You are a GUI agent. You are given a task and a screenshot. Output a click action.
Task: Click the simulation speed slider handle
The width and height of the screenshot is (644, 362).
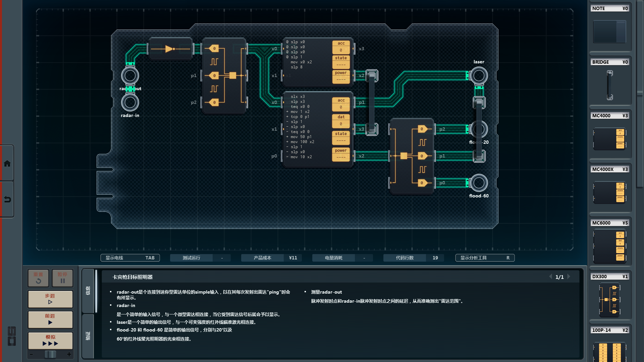pos(50,354)
